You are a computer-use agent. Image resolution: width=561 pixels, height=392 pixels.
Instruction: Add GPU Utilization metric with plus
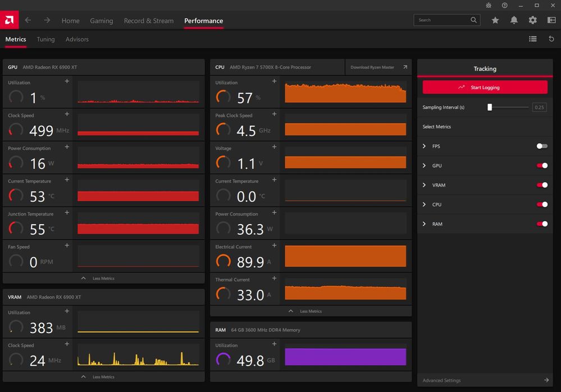[67, 81]
